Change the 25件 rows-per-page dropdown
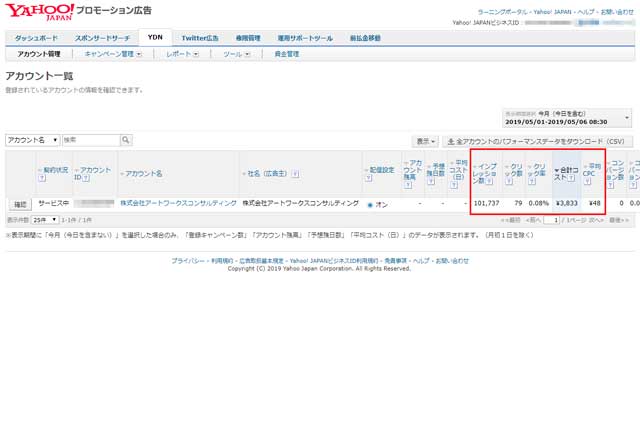640x427 pixels. (45, 220)
